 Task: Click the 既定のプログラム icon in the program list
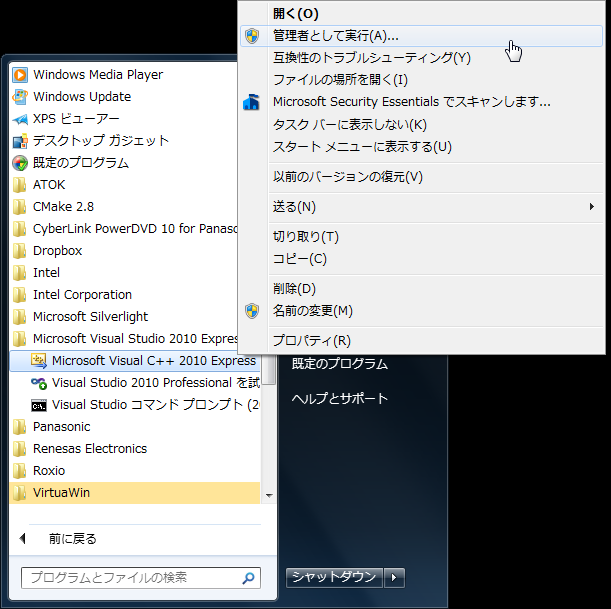tap(20, 163)
